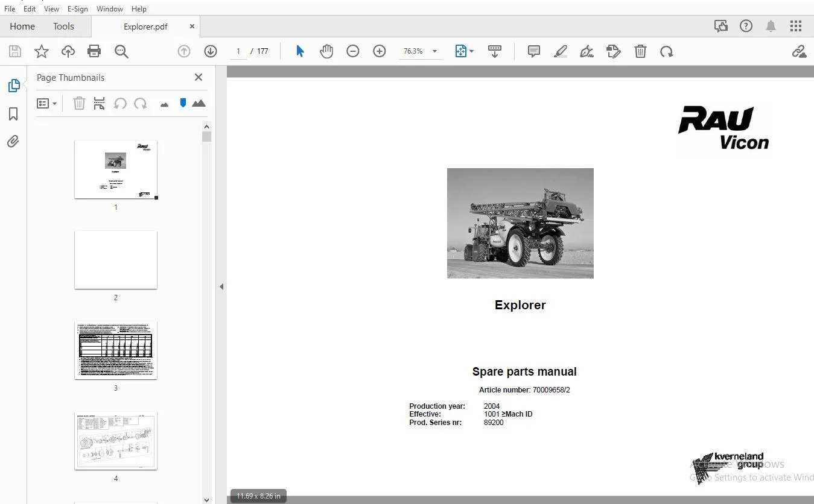Zoom out with the minus button
Screen dimensions: 814x504
point(353,51)
